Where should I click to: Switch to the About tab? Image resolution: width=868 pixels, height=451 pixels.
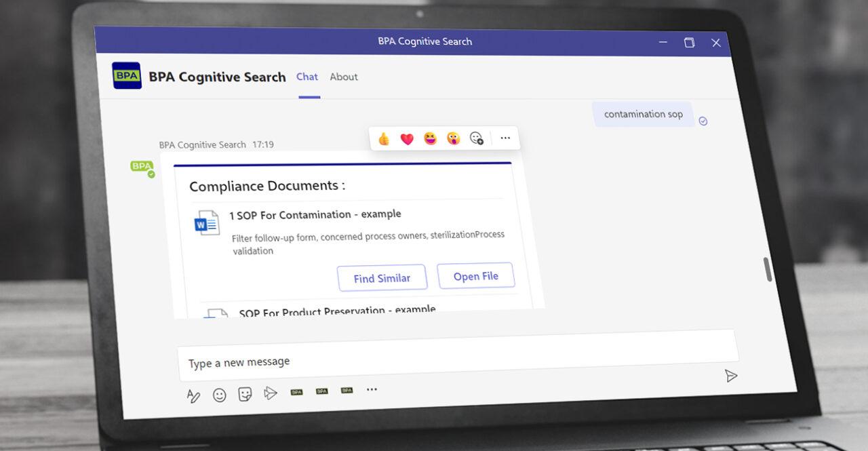343,77
